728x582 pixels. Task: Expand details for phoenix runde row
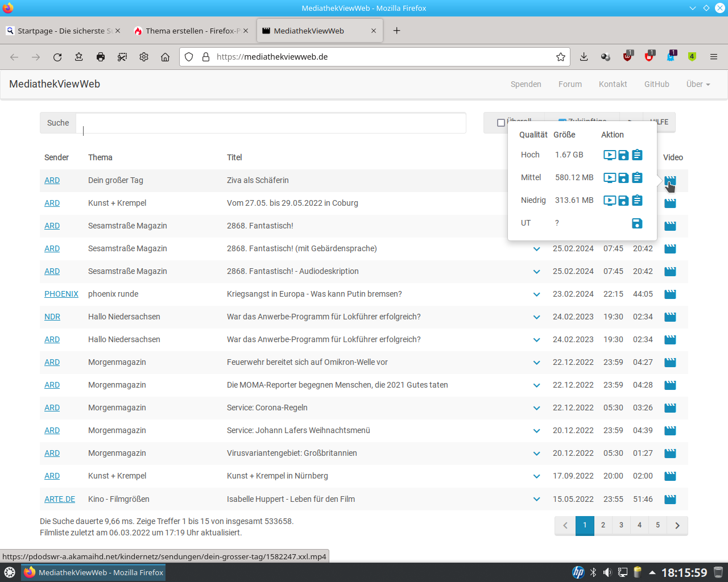point(536,294)
